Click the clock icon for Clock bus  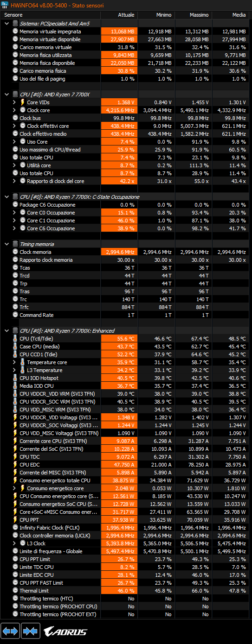click(15, 118)
